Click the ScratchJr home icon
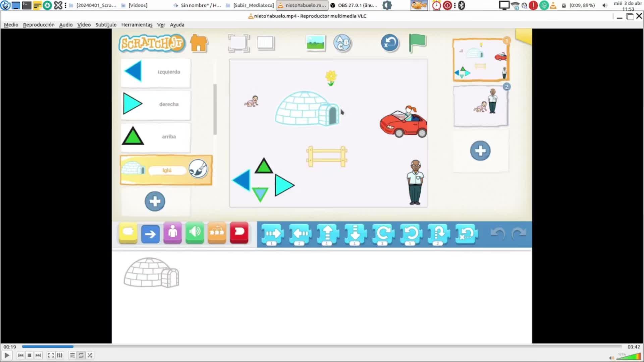The width and height of the screenshot is (644, 362). click(x=199, y=43)
